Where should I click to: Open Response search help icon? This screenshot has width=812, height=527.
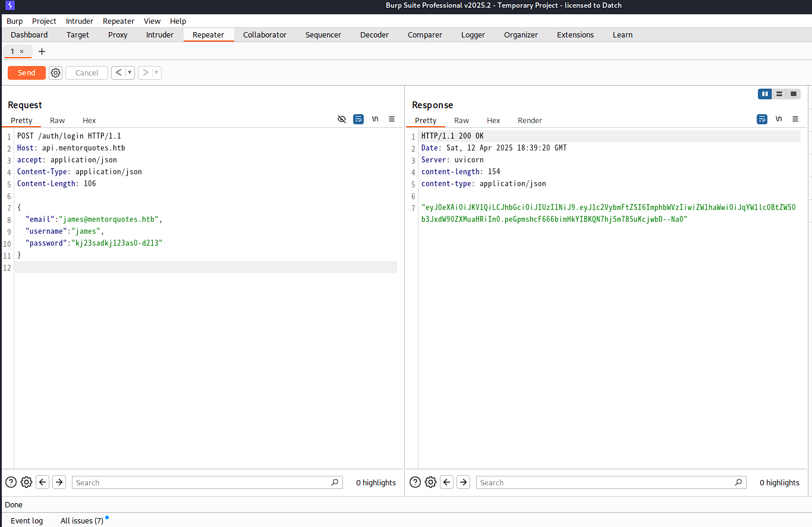(x=416, y=482)
